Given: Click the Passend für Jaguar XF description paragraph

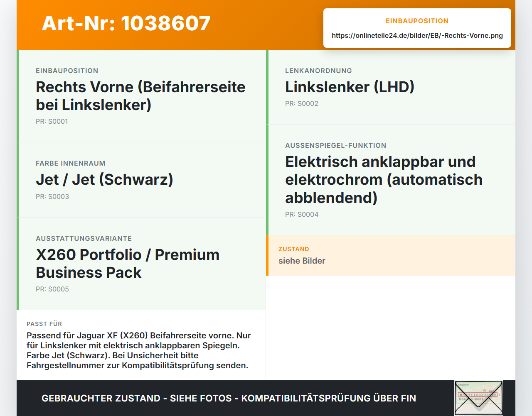Looking at the screenshot, I should click(139, 350).
